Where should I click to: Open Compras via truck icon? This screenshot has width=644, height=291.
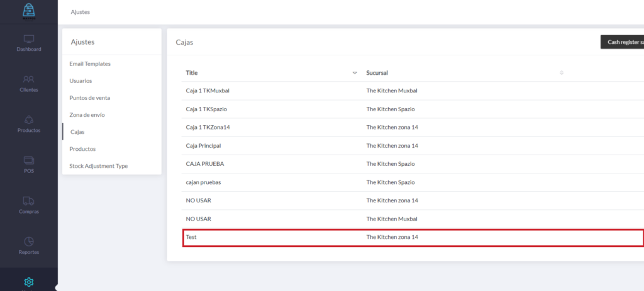pos(28,201)
